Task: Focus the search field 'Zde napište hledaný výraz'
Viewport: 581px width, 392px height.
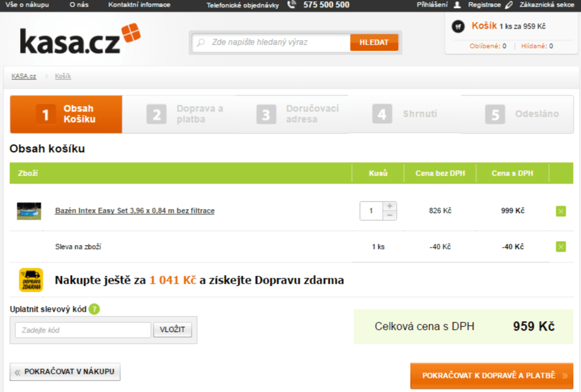Action: [x=271, y=43]
